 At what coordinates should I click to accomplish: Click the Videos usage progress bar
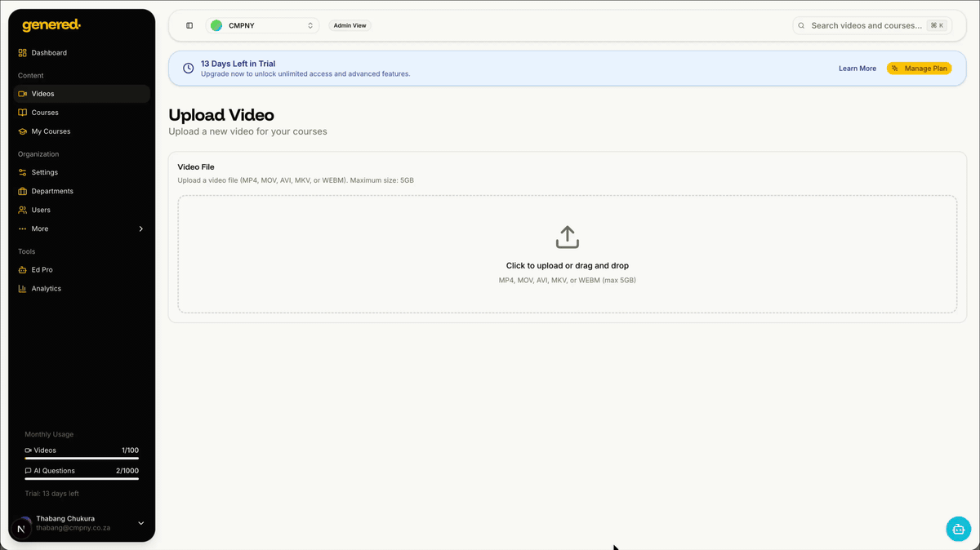(82, 459)
